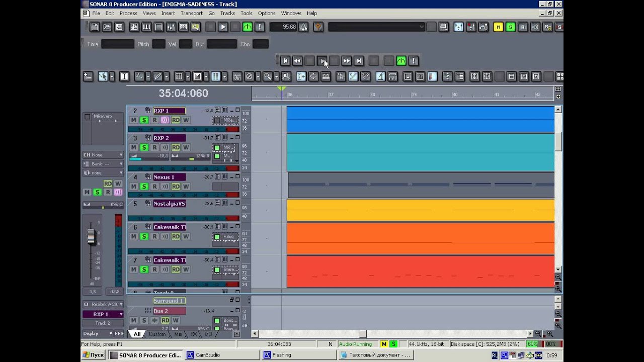Mute the RXP 2 track
Screen dimensions: 644x362
[133, 147]
